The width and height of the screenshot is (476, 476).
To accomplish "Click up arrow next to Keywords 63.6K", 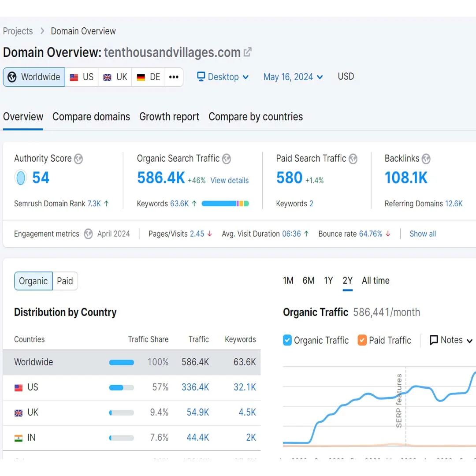I will pyautogui.click(x=194, y=203).
